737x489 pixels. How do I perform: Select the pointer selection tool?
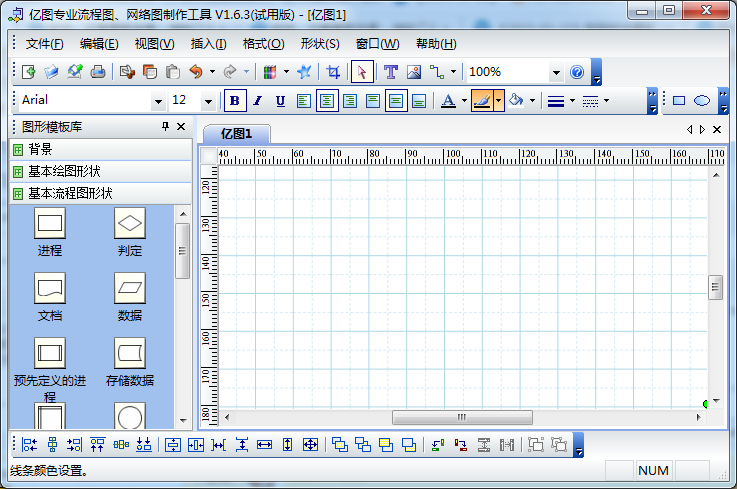tap(363, 72)
